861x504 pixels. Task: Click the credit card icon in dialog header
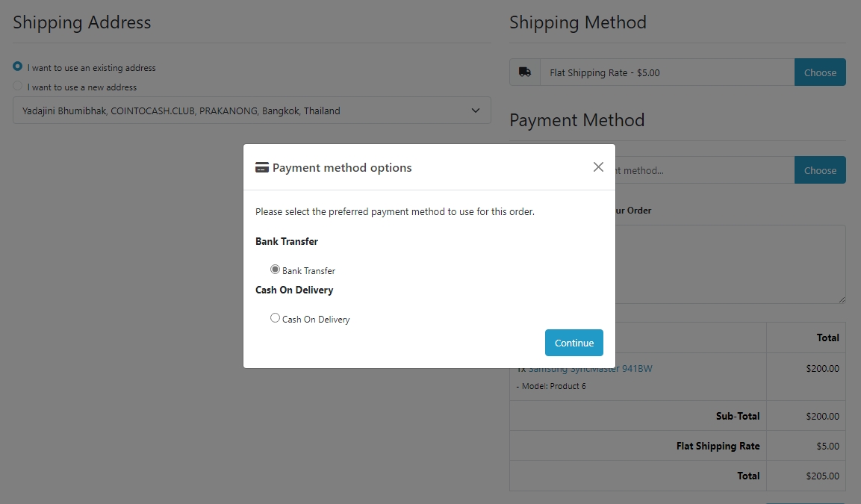(x=261, y=167)
